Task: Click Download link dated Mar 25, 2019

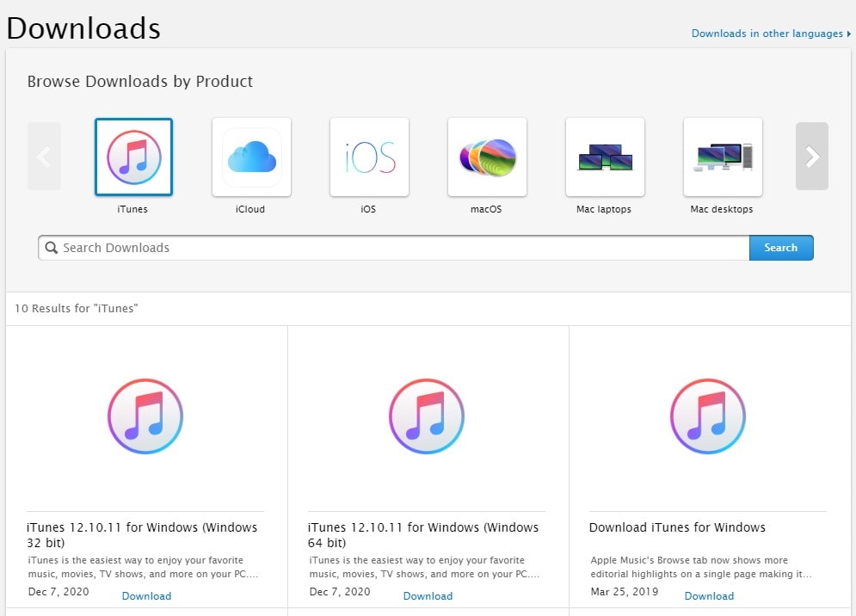Action: pos(709,596)
